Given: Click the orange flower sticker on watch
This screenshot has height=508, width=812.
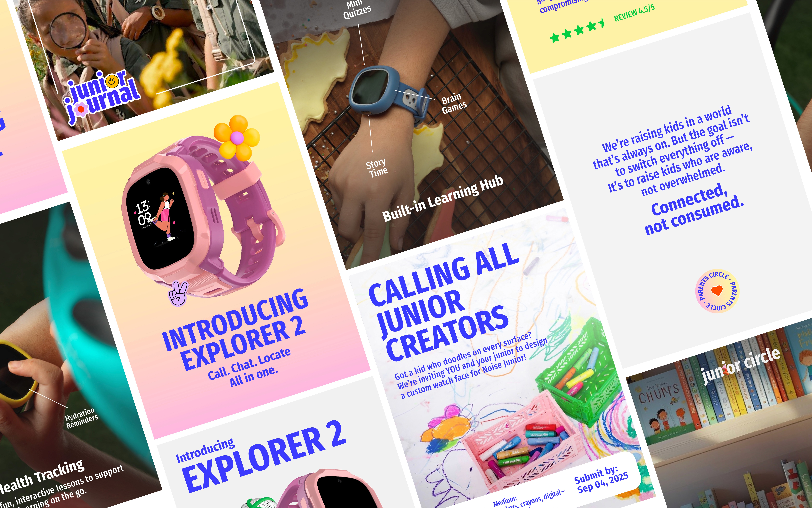Looking at the screenshot, I should (x=237, y=137).
